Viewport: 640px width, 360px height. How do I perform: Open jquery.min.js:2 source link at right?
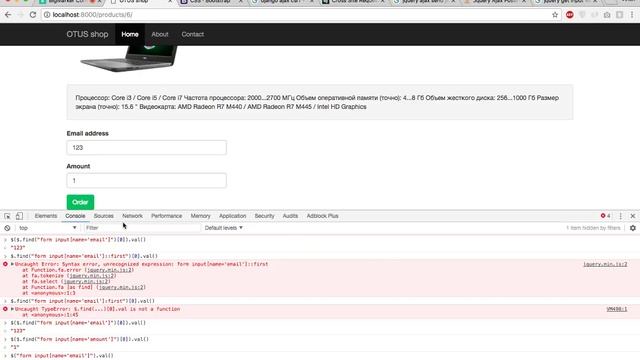[605, 264]
